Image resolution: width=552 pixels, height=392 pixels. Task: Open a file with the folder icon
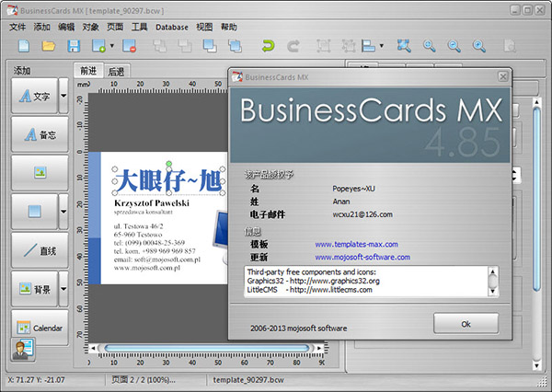[45, 45]
